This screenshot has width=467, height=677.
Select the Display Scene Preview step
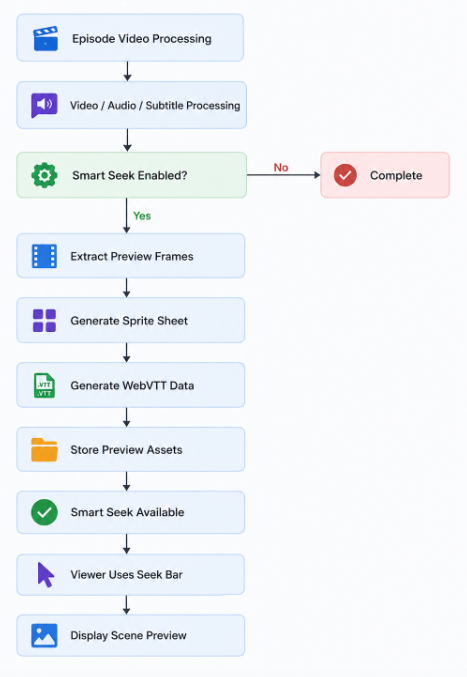(130, 636)
